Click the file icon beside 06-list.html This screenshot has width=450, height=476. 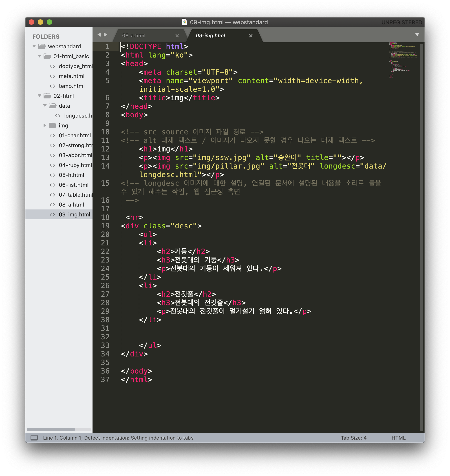click(52, 185)
